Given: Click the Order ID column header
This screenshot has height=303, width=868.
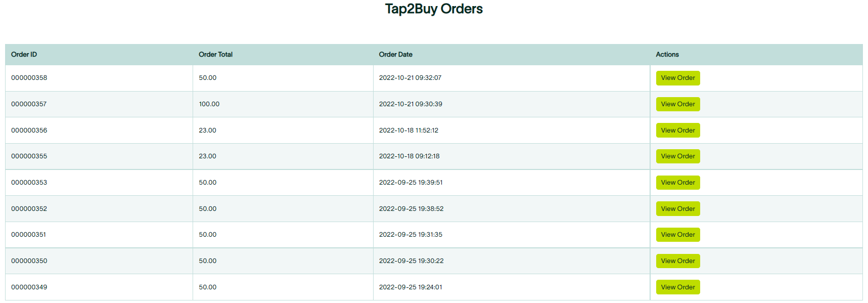Looking at the screenshot, I should (24, 54).
